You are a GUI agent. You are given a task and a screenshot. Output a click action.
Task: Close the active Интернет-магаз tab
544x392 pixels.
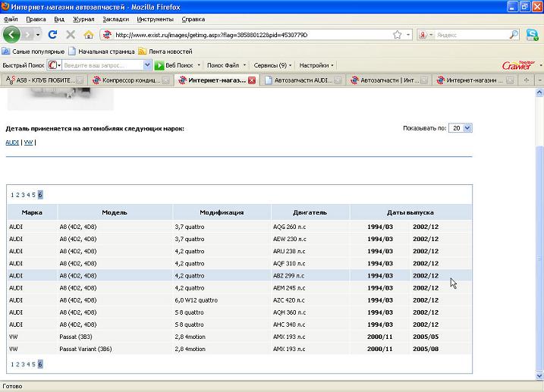[x=252, y=80]
